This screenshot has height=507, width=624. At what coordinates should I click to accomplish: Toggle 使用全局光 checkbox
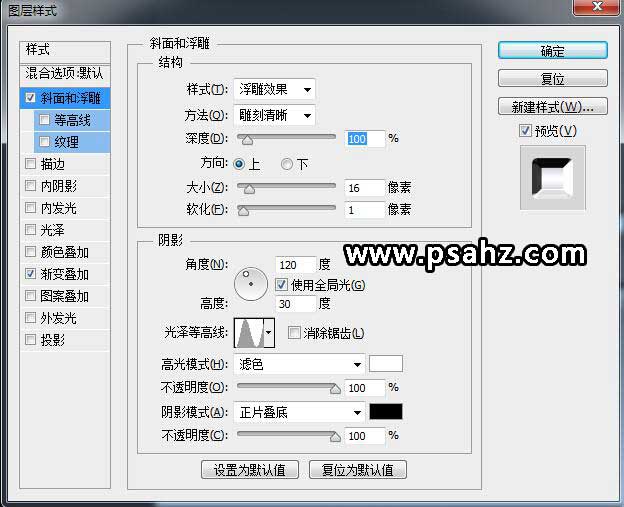[281, 285]
